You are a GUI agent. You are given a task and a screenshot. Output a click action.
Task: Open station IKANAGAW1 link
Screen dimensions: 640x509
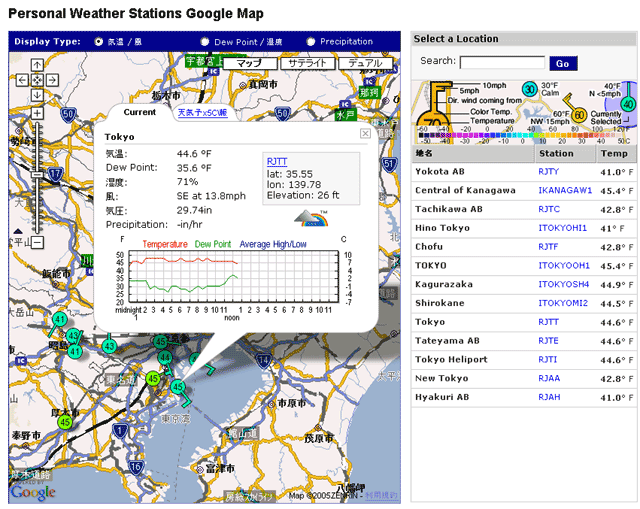coord(565,190)
